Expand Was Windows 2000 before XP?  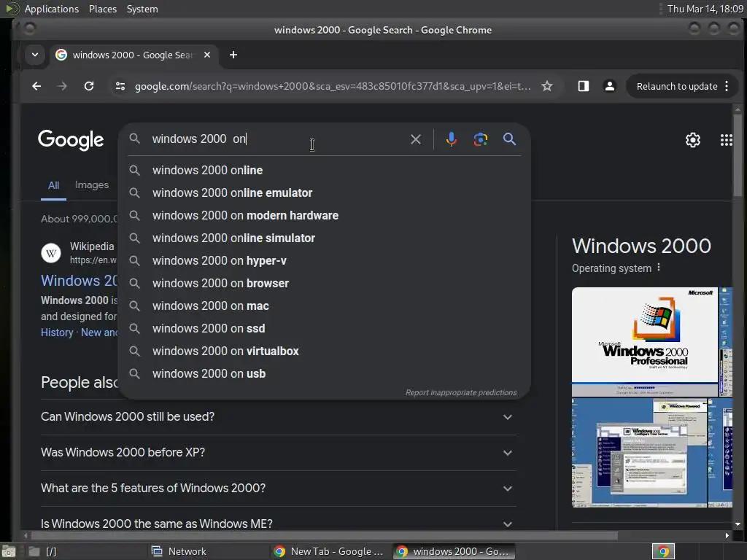[x=278, y=452]
